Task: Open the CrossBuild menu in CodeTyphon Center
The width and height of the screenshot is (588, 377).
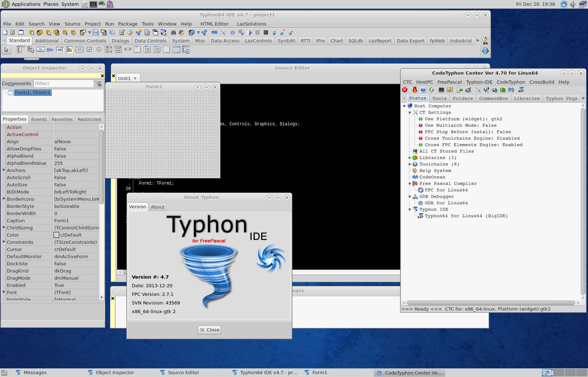Action: click(x=542, y=82)
